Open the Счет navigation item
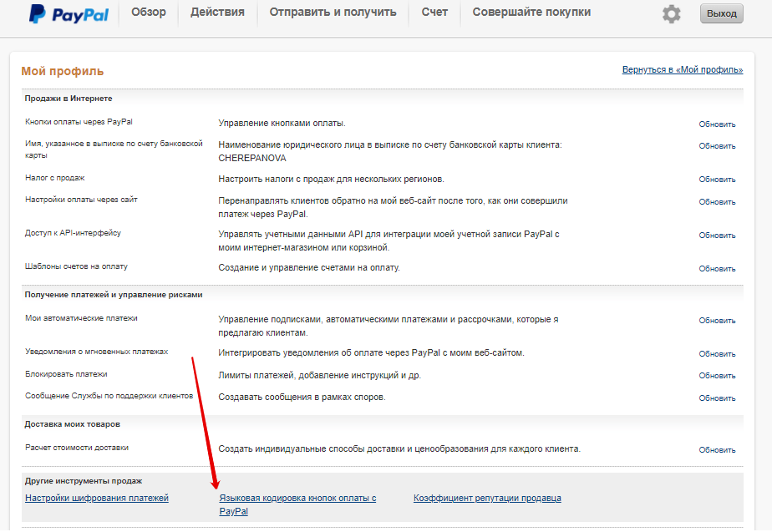 click(x=434, y=13)
